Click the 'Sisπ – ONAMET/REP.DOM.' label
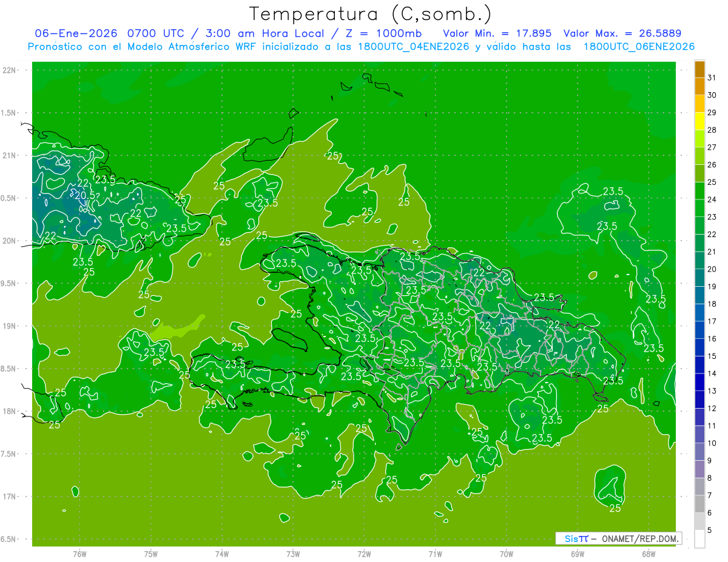 coord(618,538)
